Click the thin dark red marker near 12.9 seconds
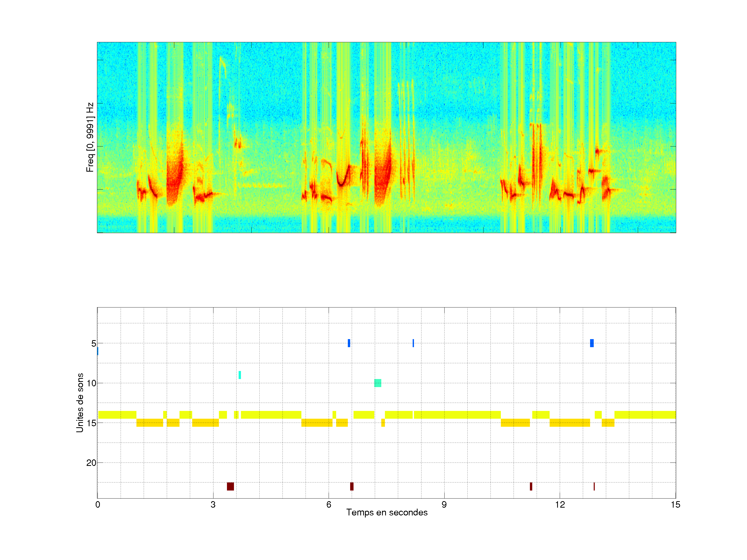The width and height of the screenshot is (747, 560). 594,486
